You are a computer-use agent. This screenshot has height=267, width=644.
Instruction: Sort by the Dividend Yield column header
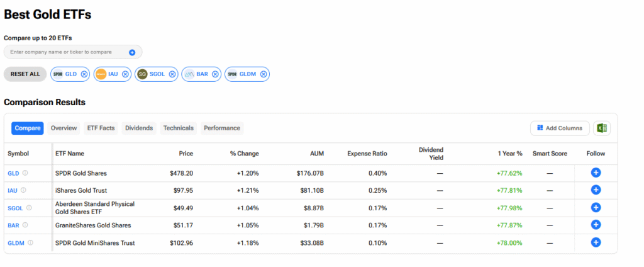point(431,154)
